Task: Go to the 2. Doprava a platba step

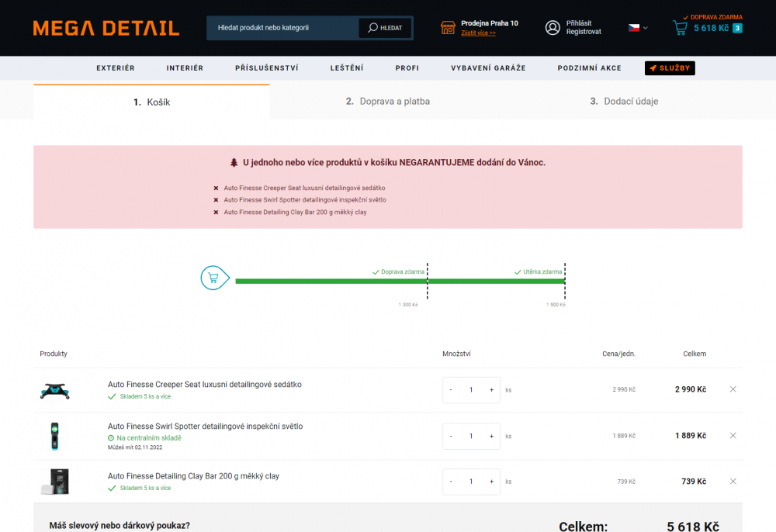Action: [387, 102]
